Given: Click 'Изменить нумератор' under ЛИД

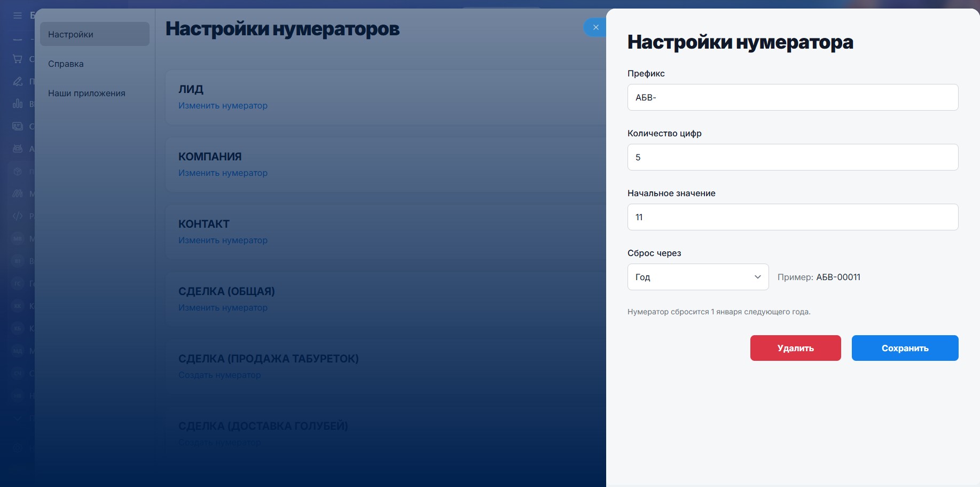Looking at the screenshot, I should (223, 106).
